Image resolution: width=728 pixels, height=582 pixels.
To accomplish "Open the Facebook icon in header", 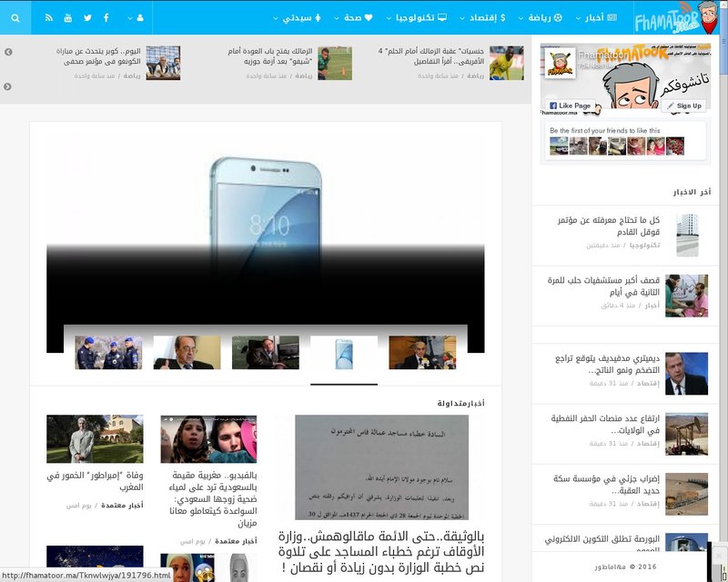I will [106, 18].
